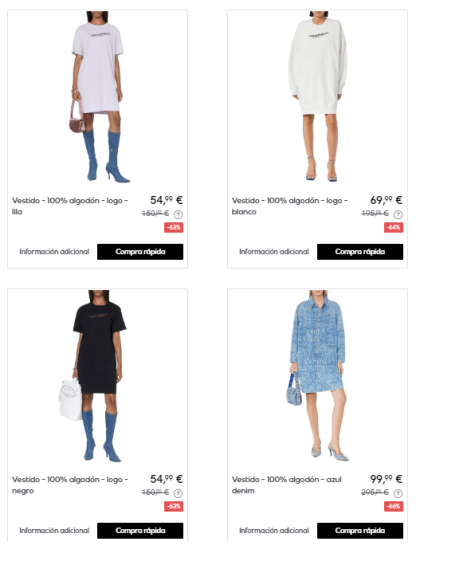
Task: Click the azul denim dress product title
Action: coord(287,485)
